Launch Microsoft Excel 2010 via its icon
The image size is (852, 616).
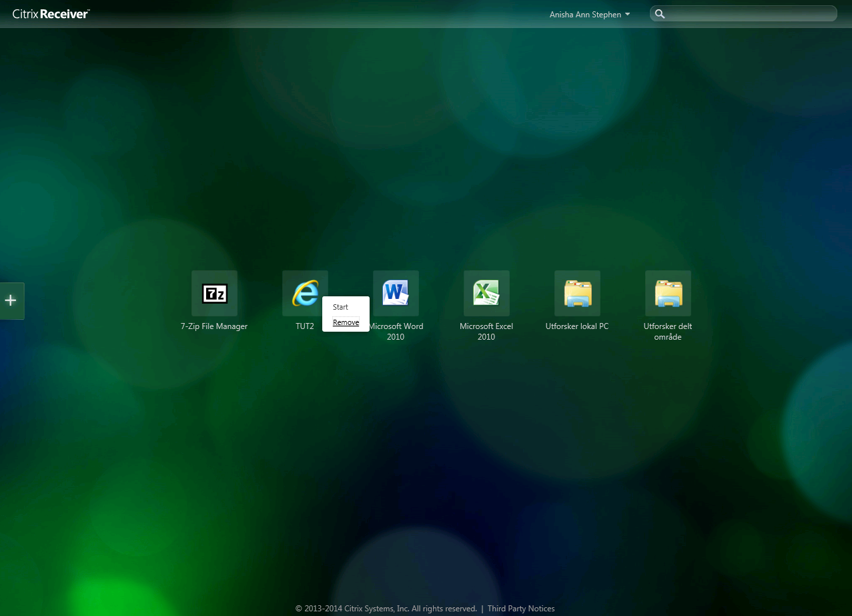(486, 293)
